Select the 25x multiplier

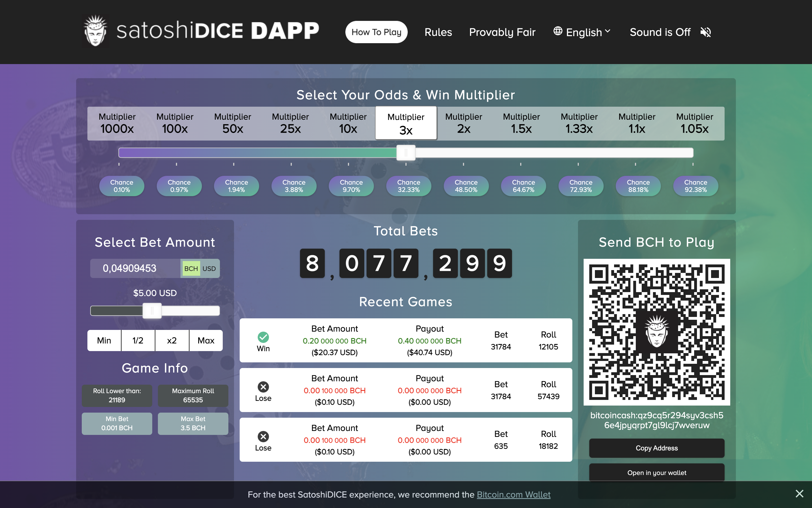290,123
